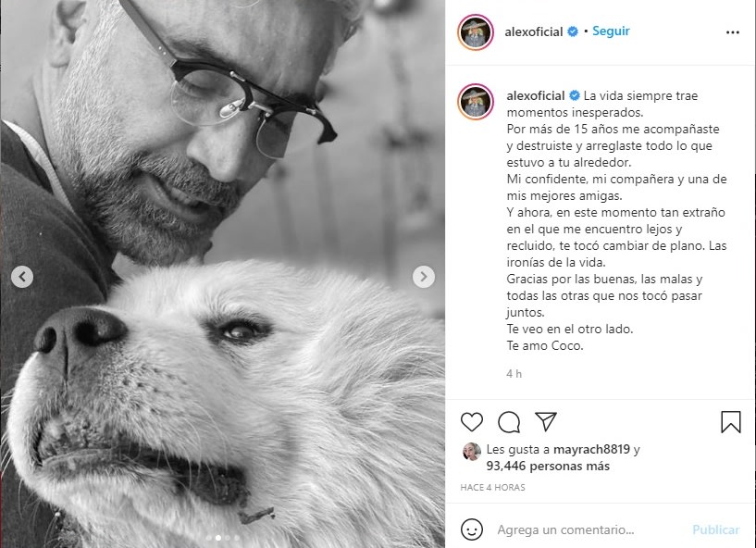Click the HACE 4 HORAS timestamp
The width and height of the screenshot is (756, 548).
pyautogui.click(x=492, y=487)
